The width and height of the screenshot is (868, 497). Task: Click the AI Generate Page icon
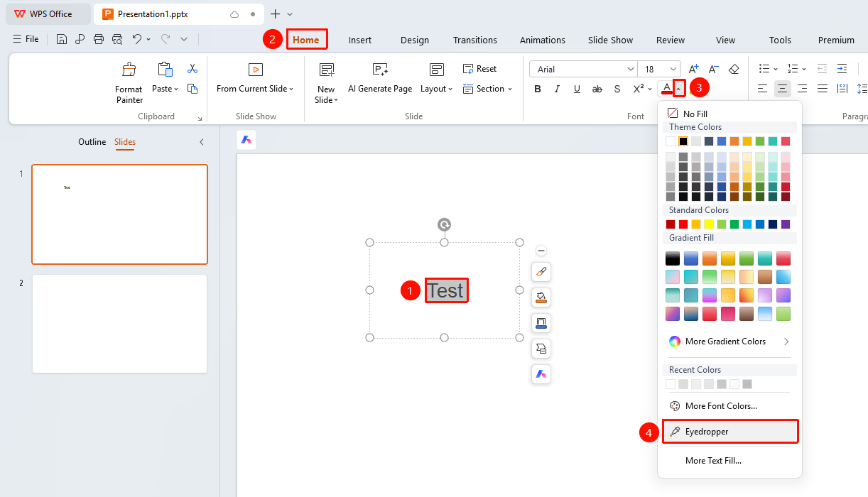380,70
